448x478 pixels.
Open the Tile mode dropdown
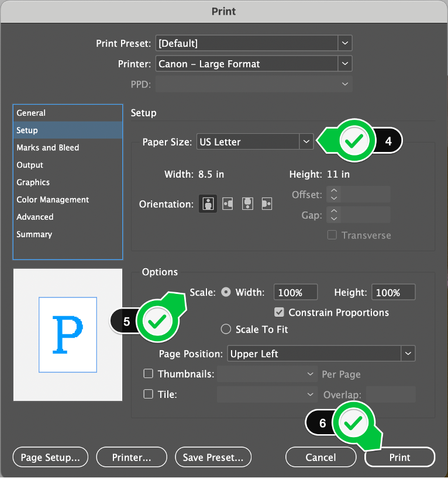[267, 394]
